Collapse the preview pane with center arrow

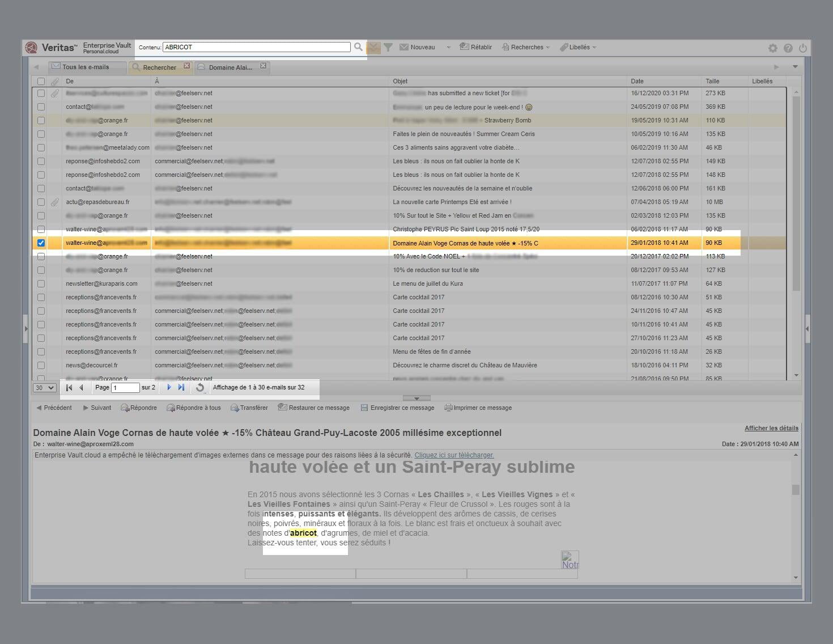tap(416, 398)
